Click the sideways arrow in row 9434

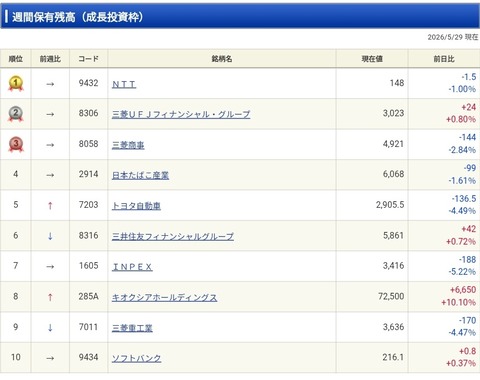tap(50, 358)
